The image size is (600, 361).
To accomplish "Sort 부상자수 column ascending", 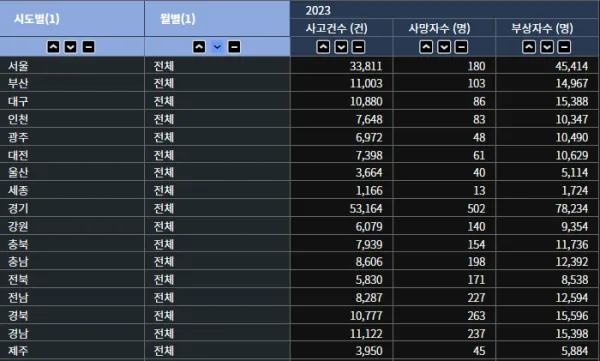I will (529, 47).
